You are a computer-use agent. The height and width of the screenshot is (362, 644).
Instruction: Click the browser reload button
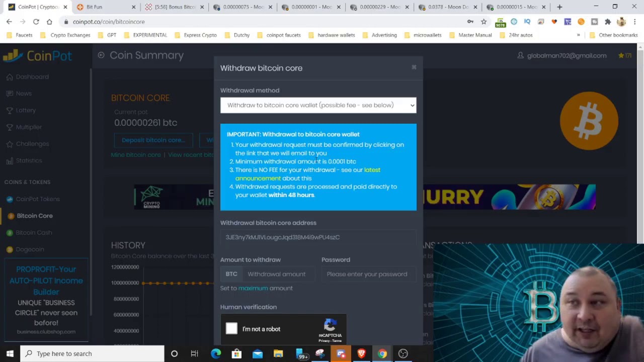[36, 22]
